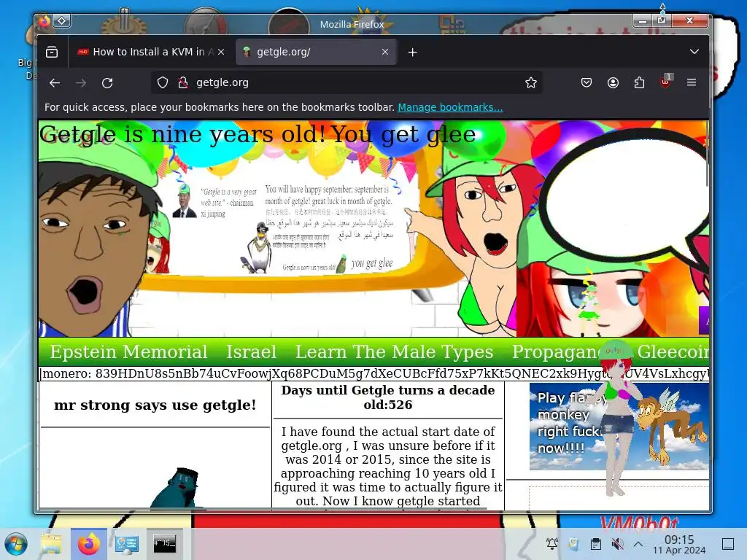Select the getgle.org tab
The height and width of the screenshot is (560, 747).
[x=316, y=52]
